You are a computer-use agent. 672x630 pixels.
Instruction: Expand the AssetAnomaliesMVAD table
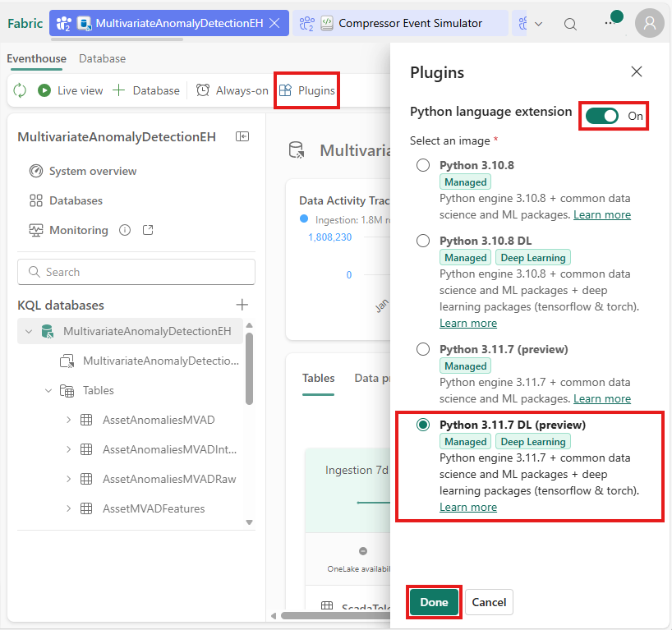(68, 421)
